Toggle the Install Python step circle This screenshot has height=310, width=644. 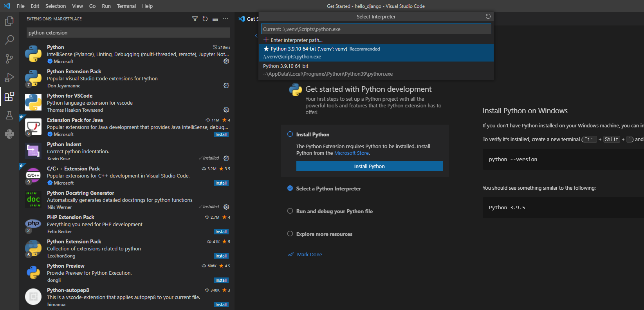[290, 134]
